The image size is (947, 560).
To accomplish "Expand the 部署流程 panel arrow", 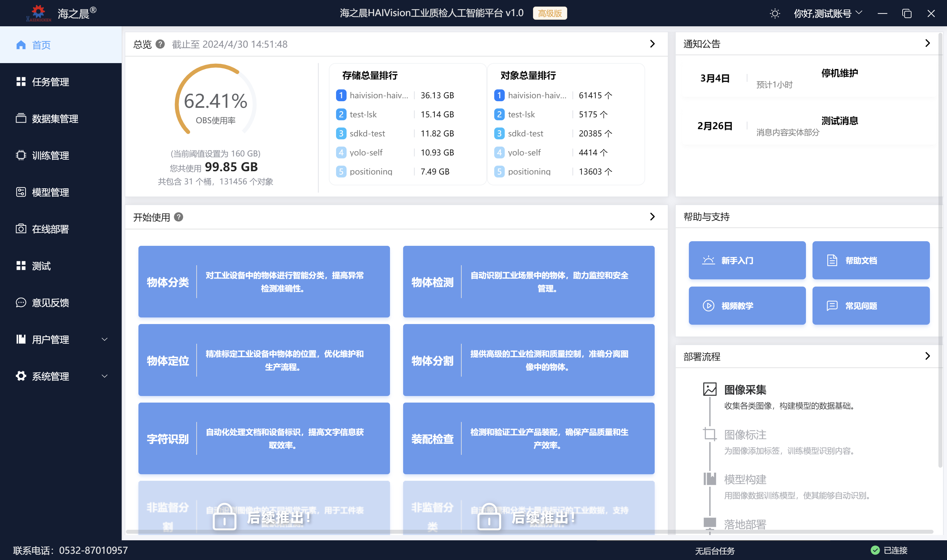I will pyautogui.click(x=927, y=356).
